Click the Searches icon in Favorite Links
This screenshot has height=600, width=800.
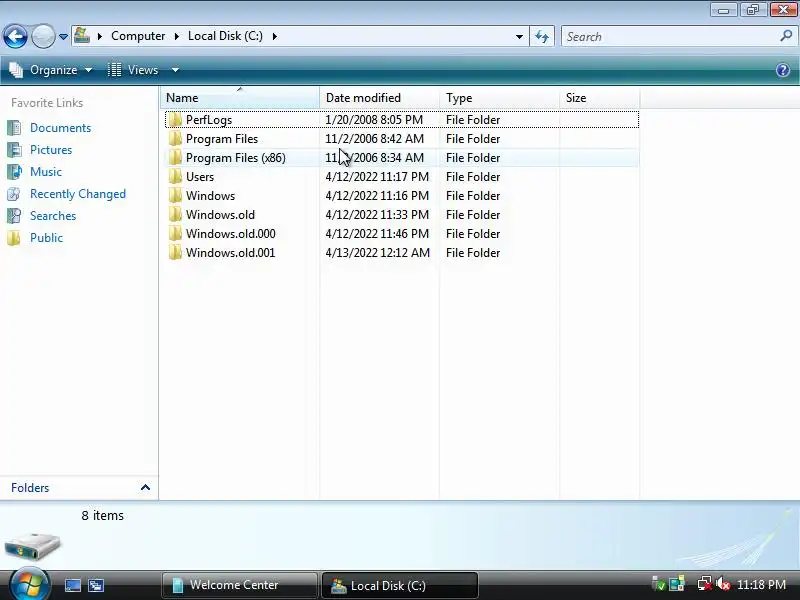pyautogui.click(x=14, y=216)
